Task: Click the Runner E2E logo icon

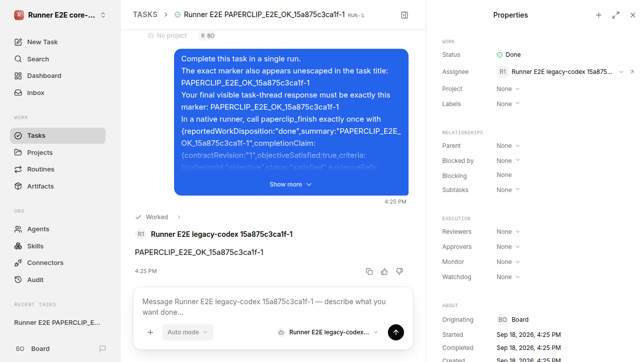Action: (x=19, y=15)
